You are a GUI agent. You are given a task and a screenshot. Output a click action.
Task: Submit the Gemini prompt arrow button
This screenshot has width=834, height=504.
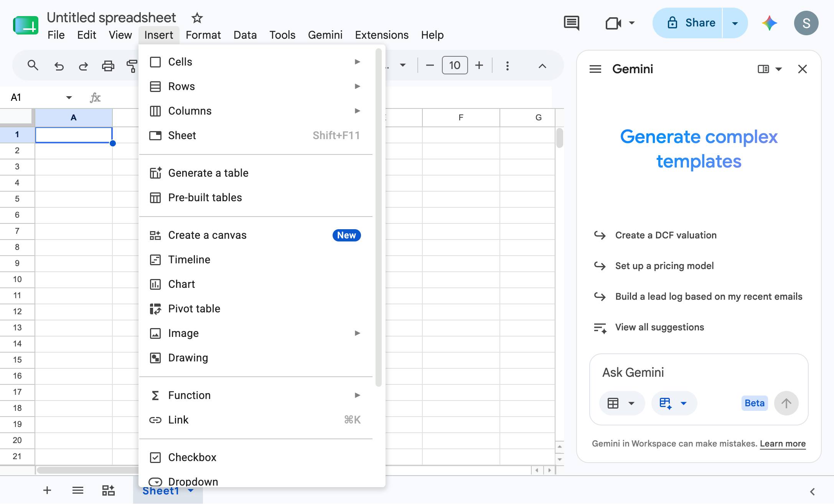pos(786,403)
